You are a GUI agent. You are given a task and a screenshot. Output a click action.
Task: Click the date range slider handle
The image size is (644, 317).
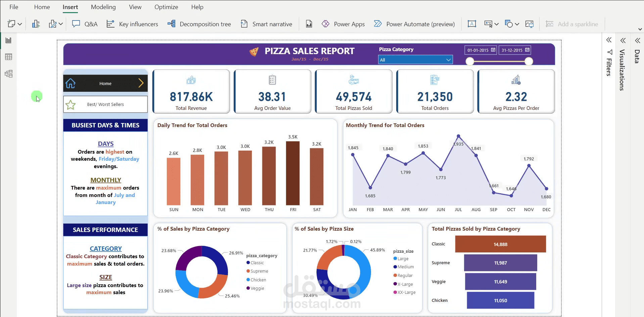click(469, 62)
